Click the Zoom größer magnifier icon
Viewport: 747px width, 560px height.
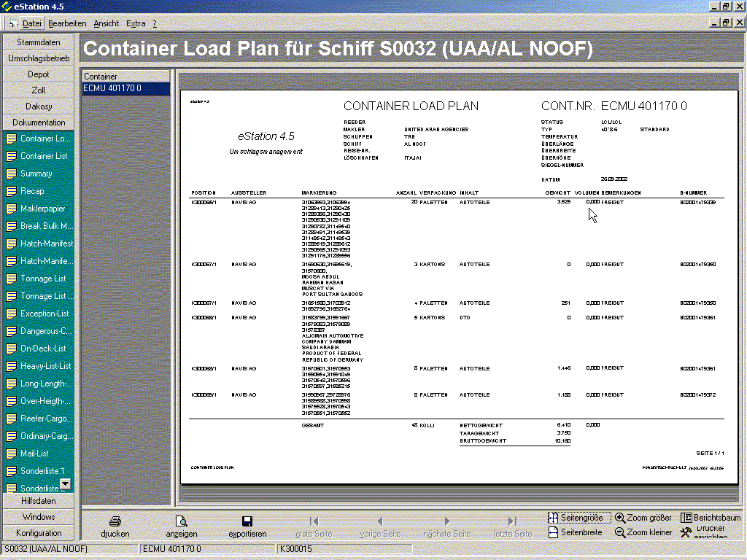[x=620, y=518]
